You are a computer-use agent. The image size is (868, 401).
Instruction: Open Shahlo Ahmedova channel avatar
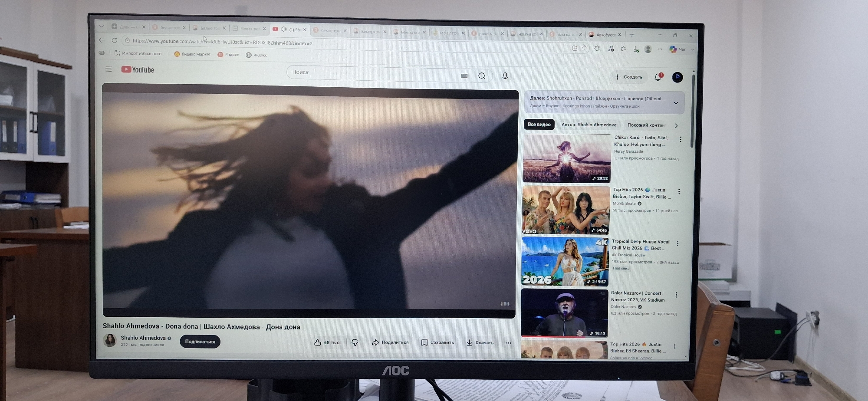[110, 340]
